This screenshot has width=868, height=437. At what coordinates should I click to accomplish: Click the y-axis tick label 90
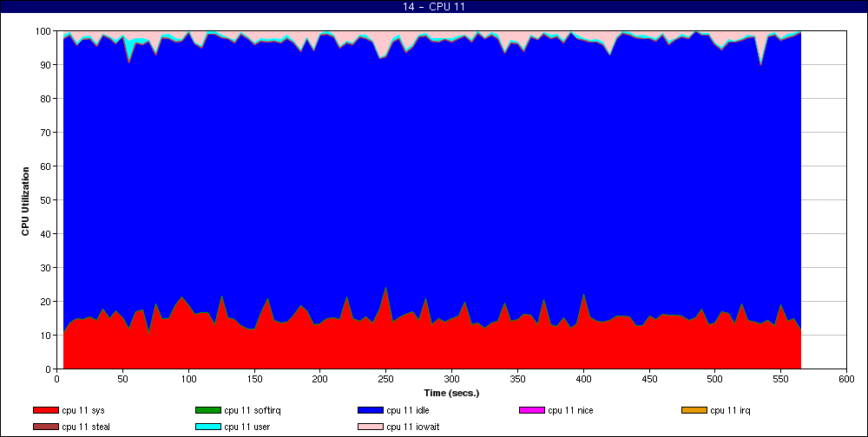coord(45,65)
